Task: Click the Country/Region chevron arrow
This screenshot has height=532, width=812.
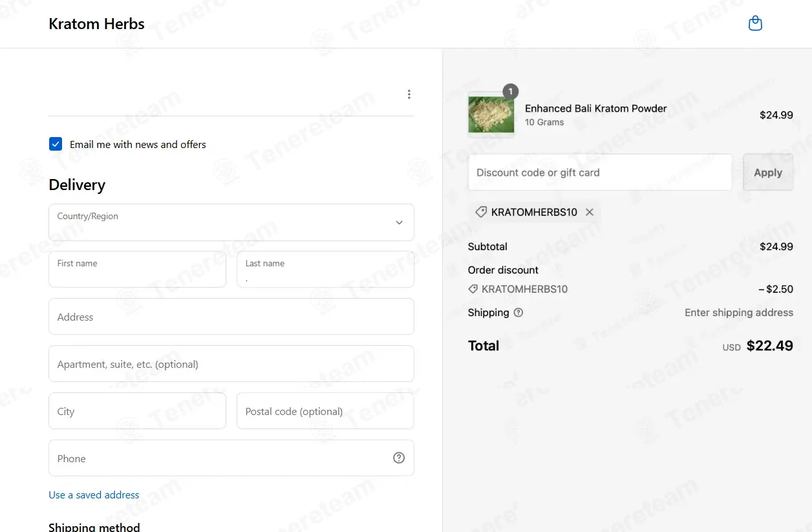Action: pyautogui.click(x=399, y=222)
